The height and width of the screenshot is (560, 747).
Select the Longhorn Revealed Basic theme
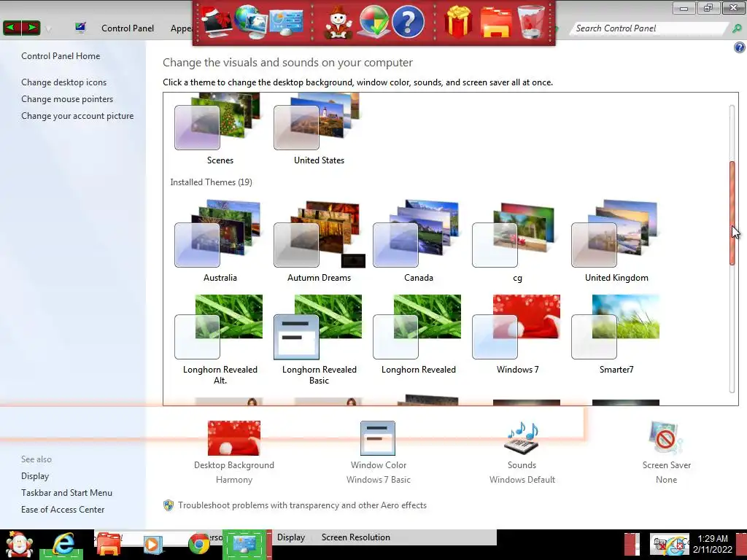(x=319, y=340)
